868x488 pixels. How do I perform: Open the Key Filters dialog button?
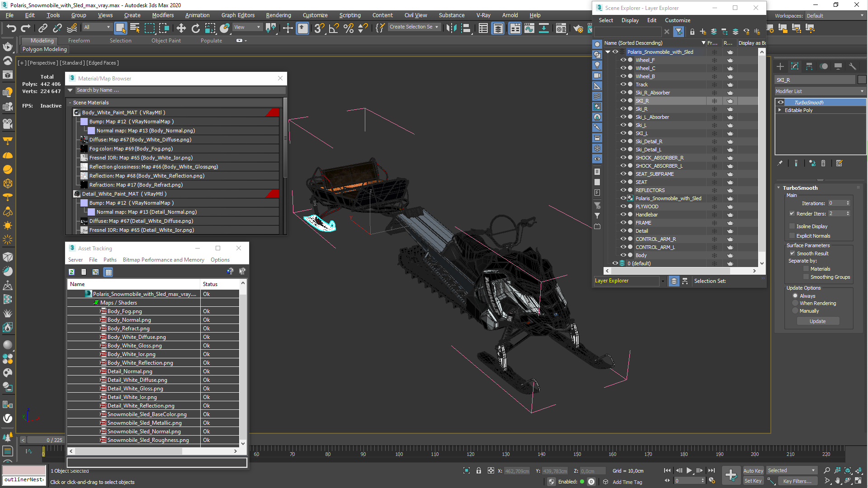(797, 481)
